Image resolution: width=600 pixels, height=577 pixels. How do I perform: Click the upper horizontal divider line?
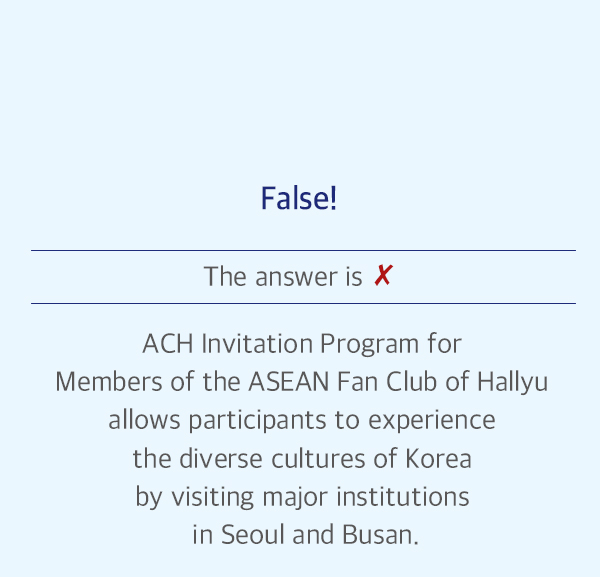click(303, 251)
